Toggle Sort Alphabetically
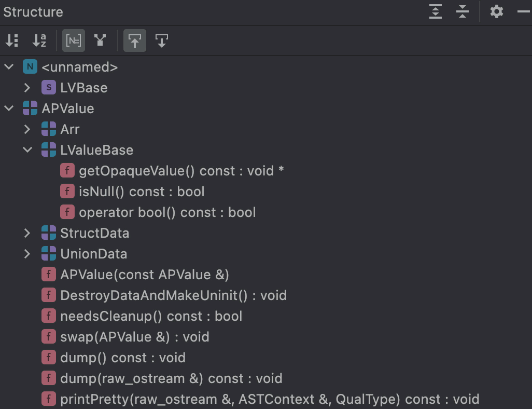Image resolution: width=532 pixels, height=409 pixels. point(39,40)
